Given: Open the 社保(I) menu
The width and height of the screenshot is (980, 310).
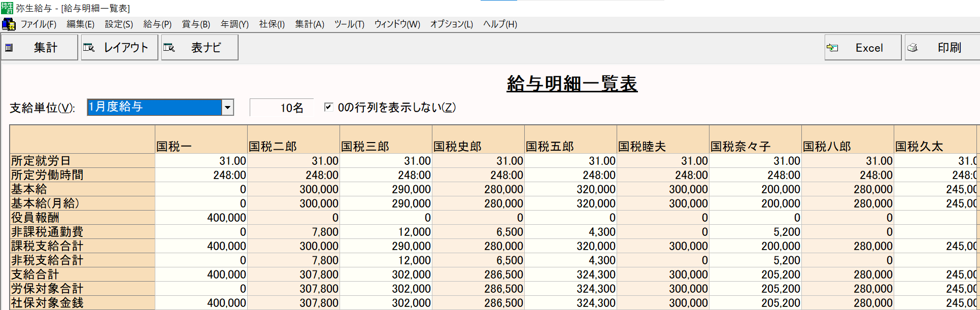Looking at the screenshot, I should [x=272, y=24].
